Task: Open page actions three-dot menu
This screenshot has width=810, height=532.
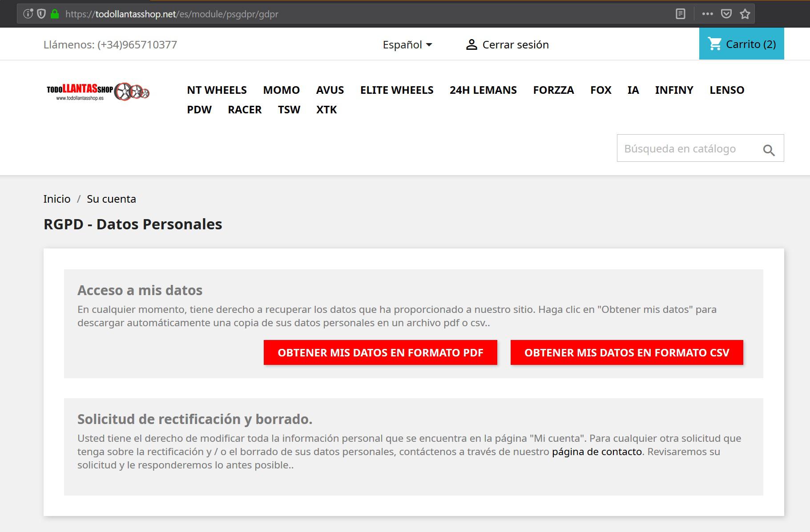Action: (707, 14)
